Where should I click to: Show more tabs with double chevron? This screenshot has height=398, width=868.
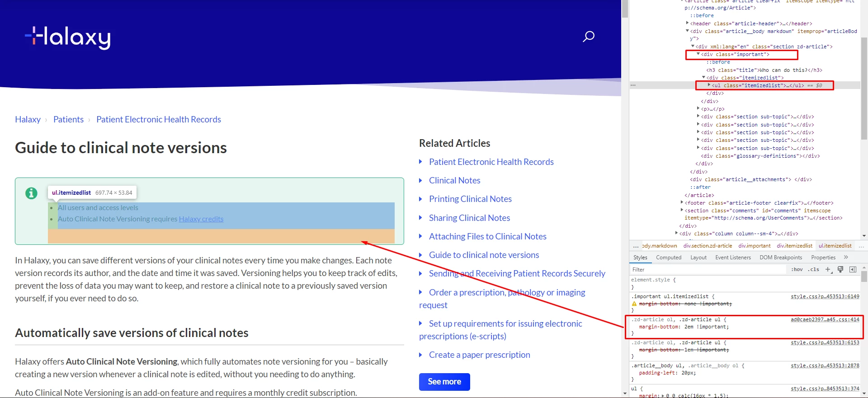click(x=846, y=257)
